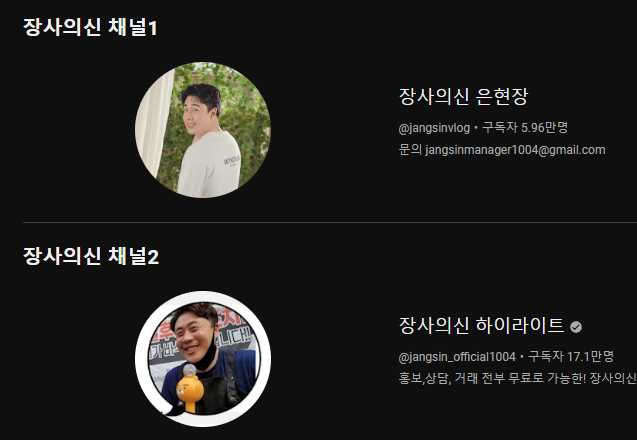Screen dimensions: 637x440
Task: Click the divider line between channel sections
Action: pos(330,223)
